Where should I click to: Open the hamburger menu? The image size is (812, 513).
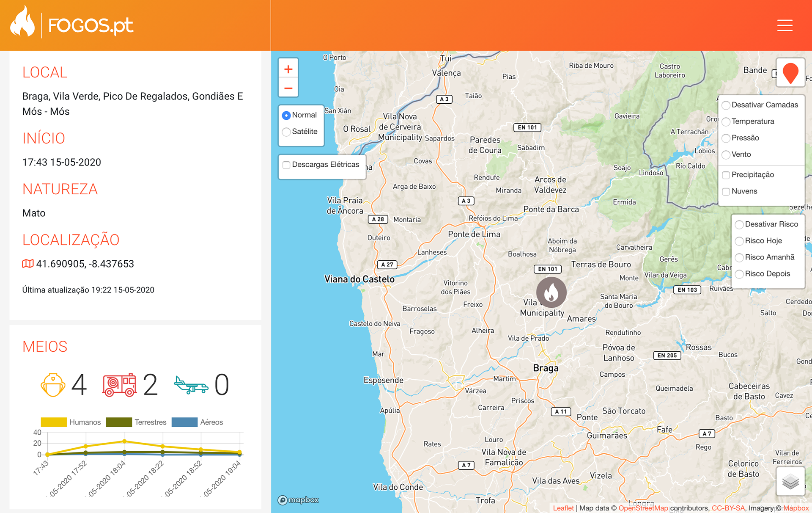(x=785, y=25)
